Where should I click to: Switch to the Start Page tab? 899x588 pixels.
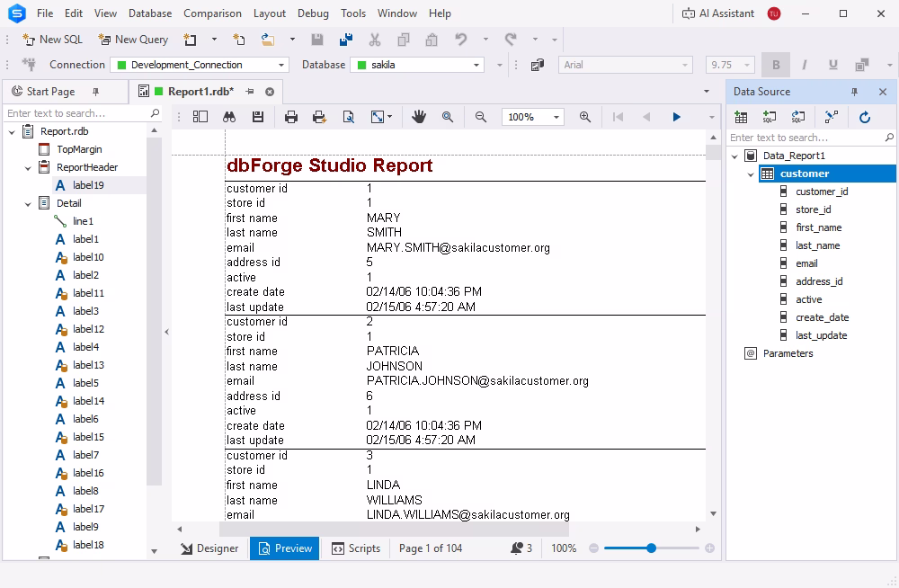pyautogui.click(x=50, y=92)
